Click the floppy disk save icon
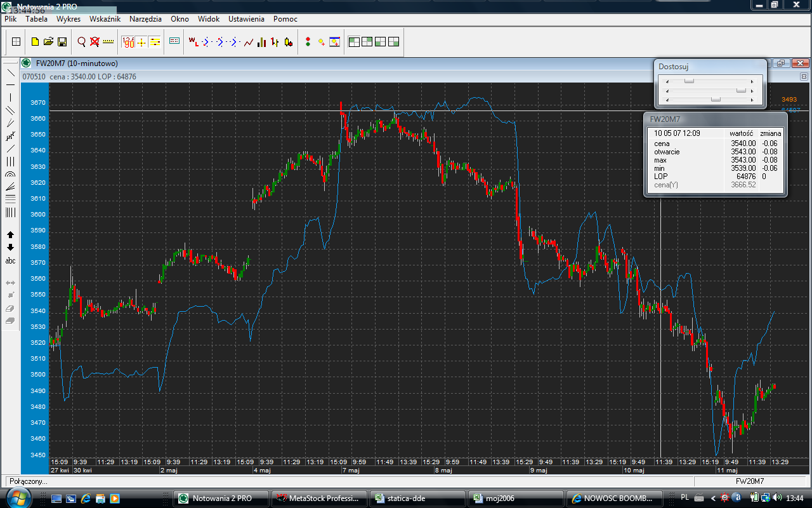The width and height of the screenshot is (812, 508). tap(62, 42)
